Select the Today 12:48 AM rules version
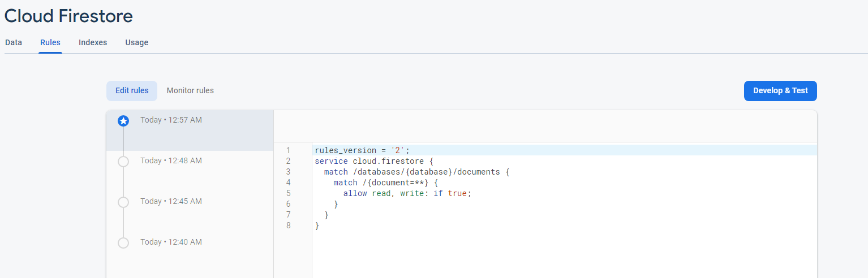This screenshot has height=278, width=868. (x=190, y=171)
